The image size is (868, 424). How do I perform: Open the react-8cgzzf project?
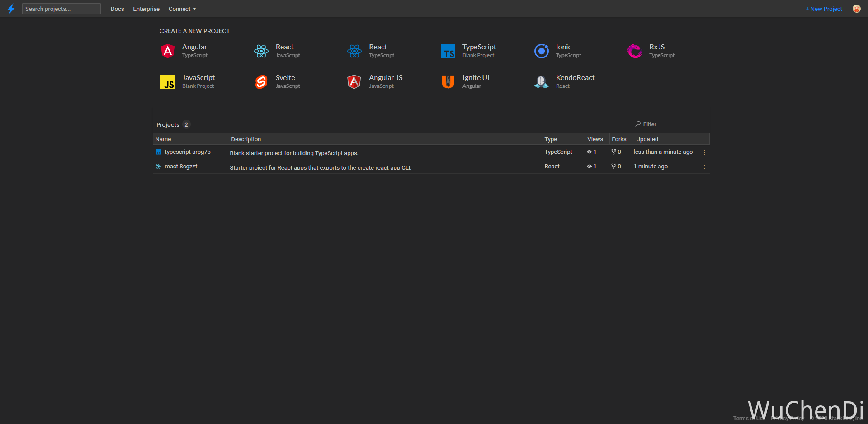181,167
